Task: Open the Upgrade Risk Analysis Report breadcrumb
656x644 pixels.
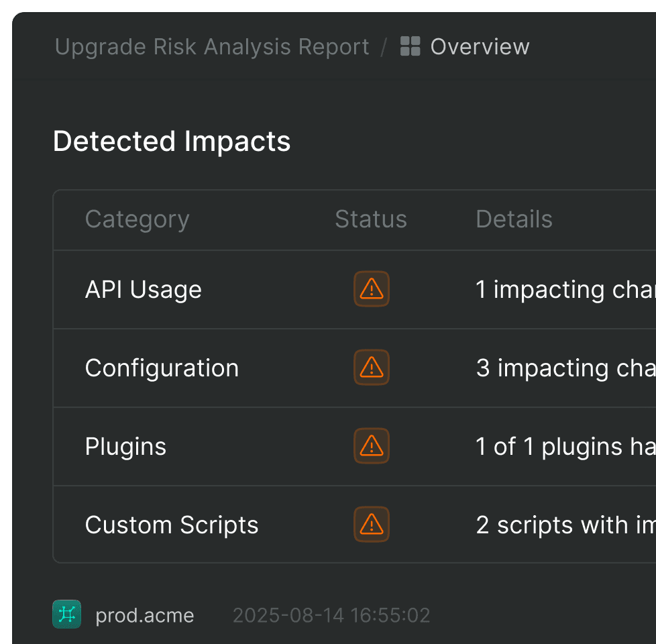Action: click(x=212, y=47)
